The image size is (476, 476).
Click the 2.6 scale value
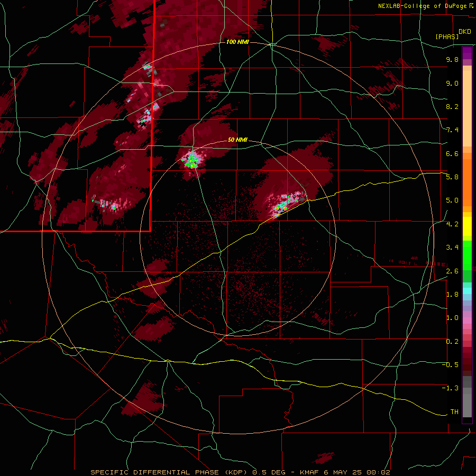[452, 271]
